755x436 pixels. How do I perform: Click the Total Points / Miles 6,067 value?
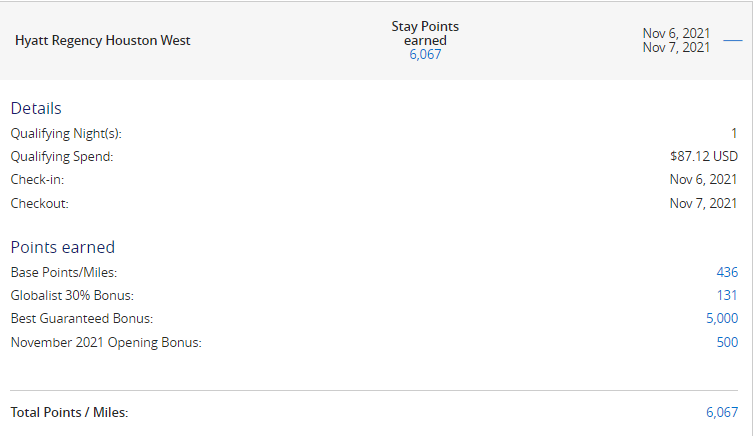pyautogui.click(x=722, y=412)
